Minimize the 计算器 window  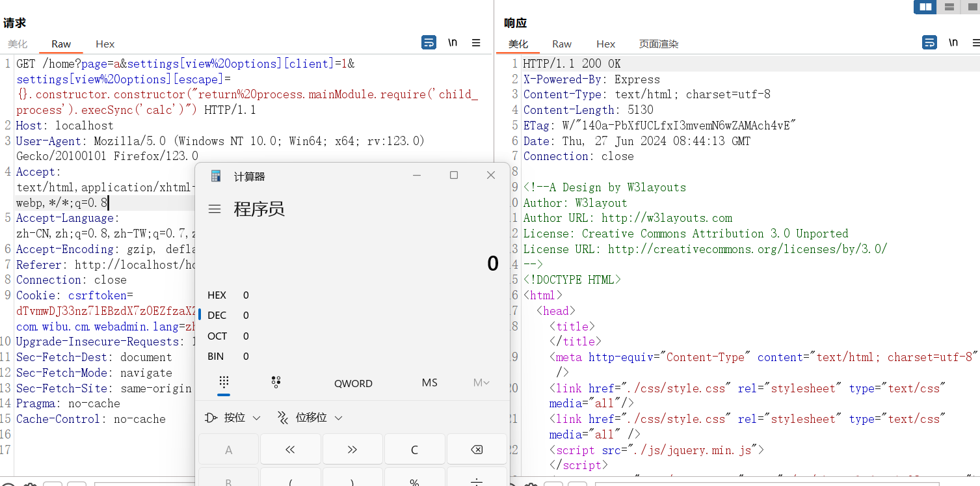417,176
